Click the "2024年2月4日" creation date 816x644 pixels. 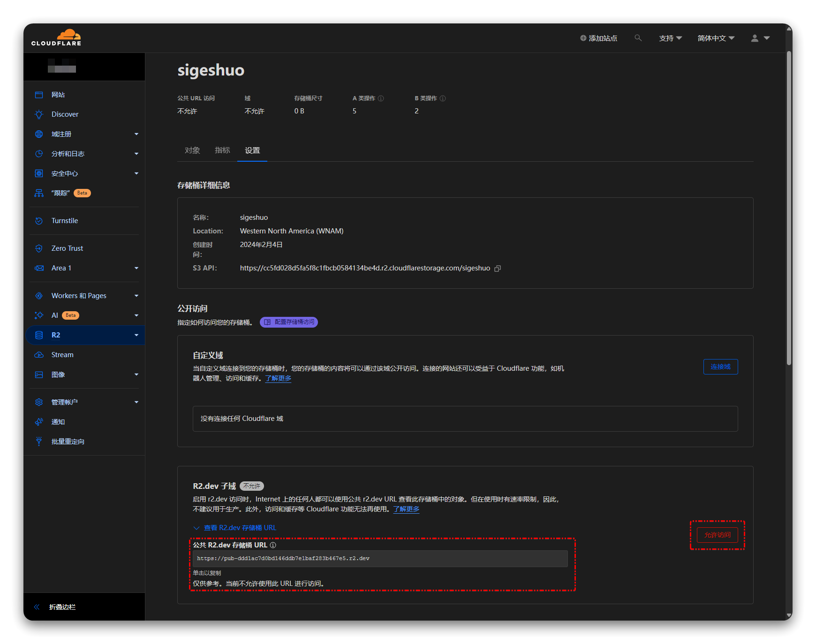tap(261, 245)
